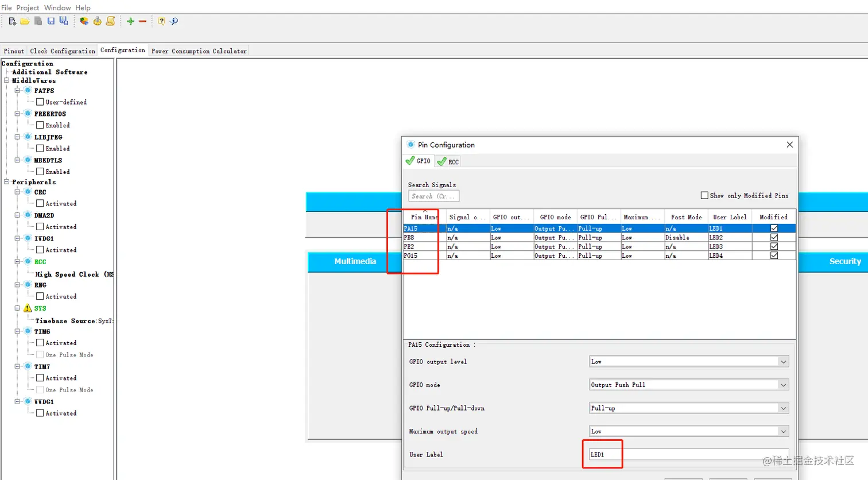Click the TIM6 peripheral icon
Image resolution: width=868 pixels, height=480 pixels.
[x=28, y=331]
